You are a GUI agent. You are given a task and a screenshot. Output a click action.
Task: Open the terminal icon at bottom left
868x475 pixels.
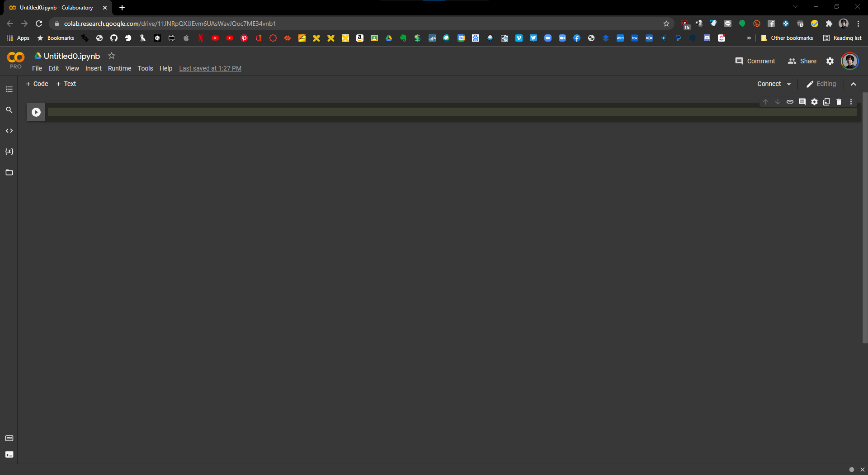pos(9,455)
